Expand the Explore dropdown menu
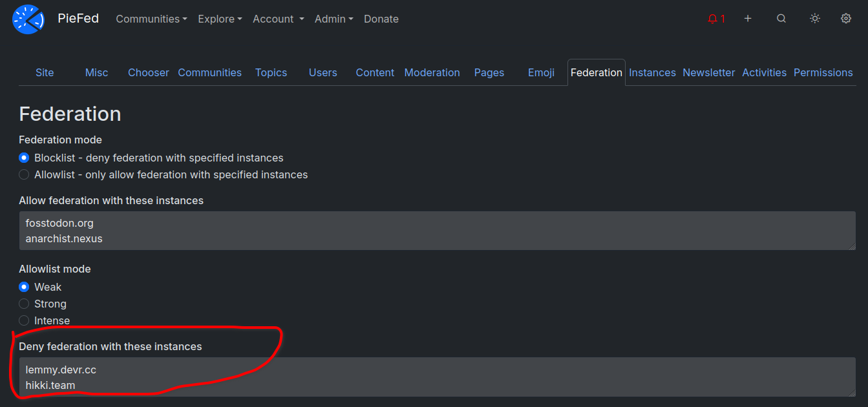This screenshot has height=407, width=868. 220,19
